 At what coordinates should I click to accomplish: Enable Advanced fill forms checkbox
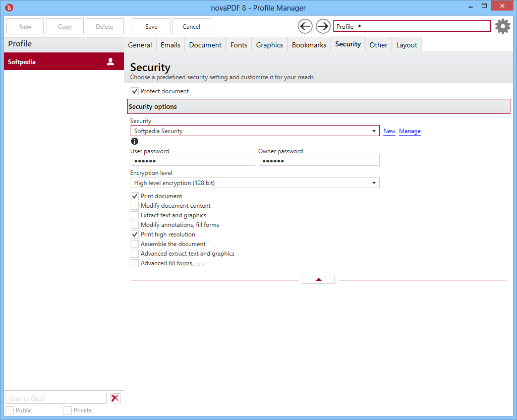(x=135, y=263)
